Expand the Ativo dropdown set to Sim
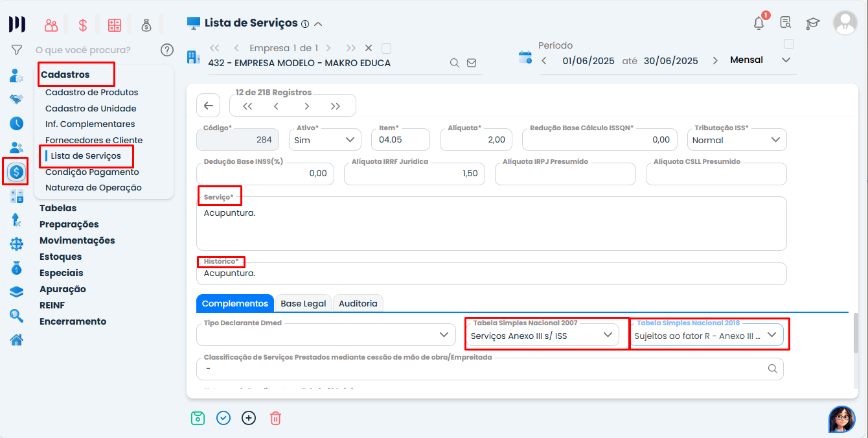 [325, 139]
